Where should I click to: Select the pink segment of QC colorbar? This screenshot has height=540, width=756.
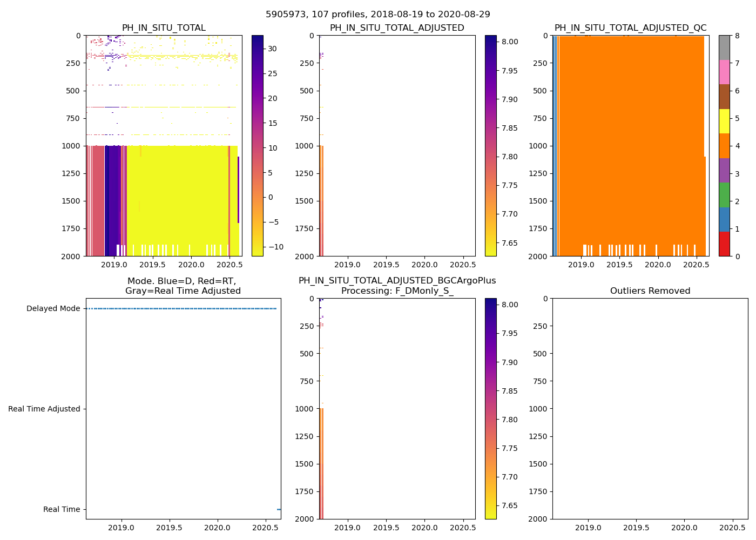point(724,72)
